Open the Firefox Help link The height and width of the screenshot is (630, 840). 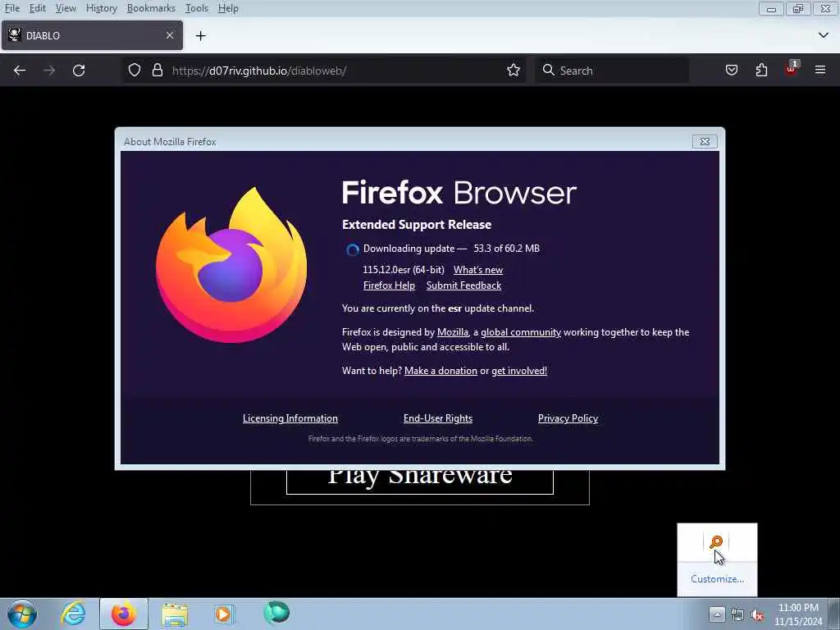pyautogui.click(x=389, y=285)
